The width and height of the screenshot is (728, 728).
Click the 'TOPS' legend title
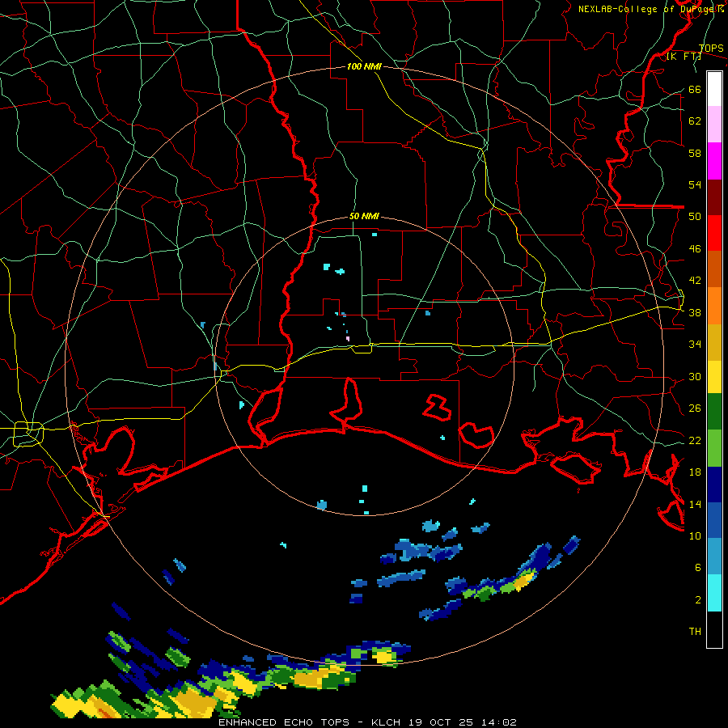click(x=711, y=48)
